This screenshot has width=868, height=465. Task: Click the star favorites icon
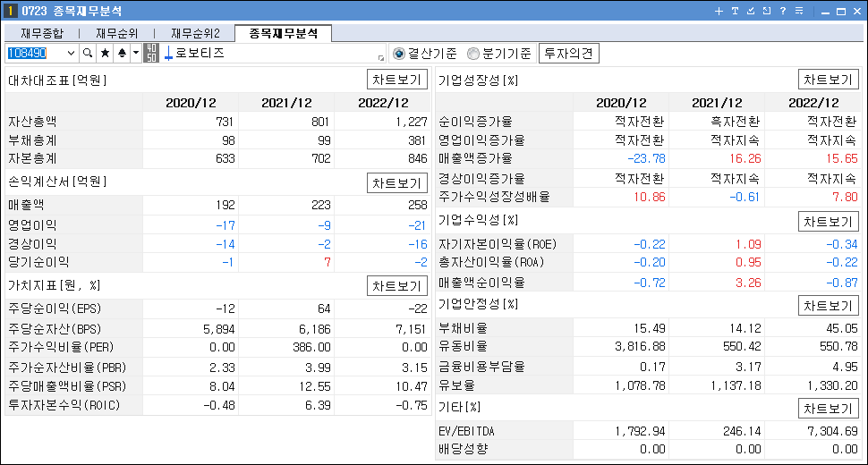point(105,53)
